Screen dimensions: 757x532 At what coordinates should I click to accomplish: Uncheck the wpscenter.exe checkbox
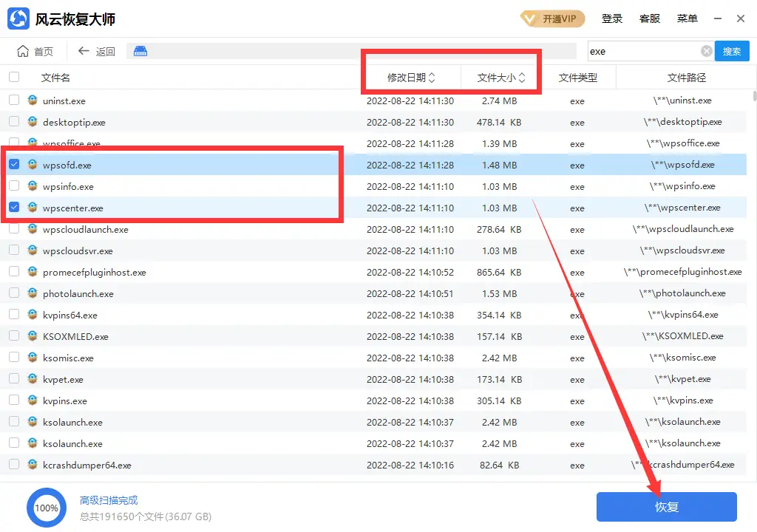tap(14, 207)
